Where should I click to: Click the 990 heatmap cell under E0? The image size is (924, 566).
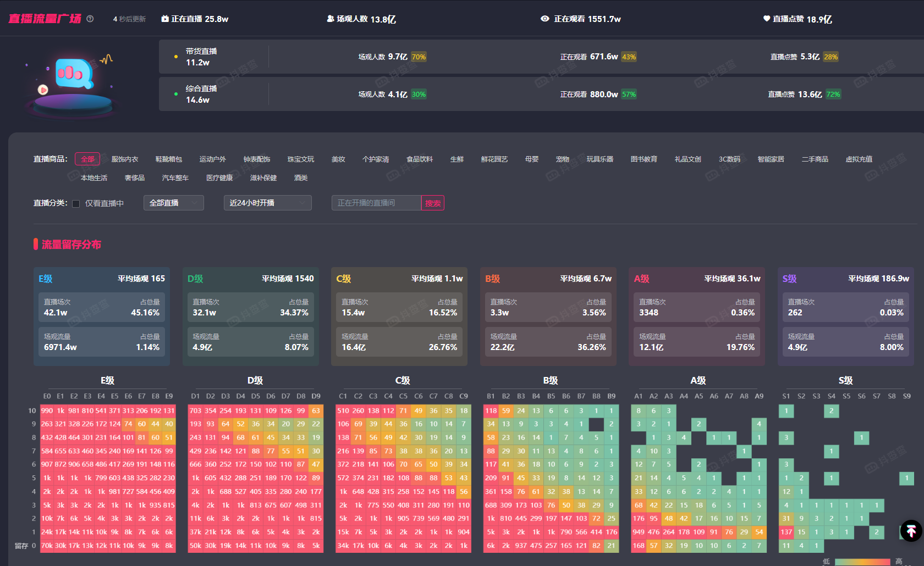[47, 410]
